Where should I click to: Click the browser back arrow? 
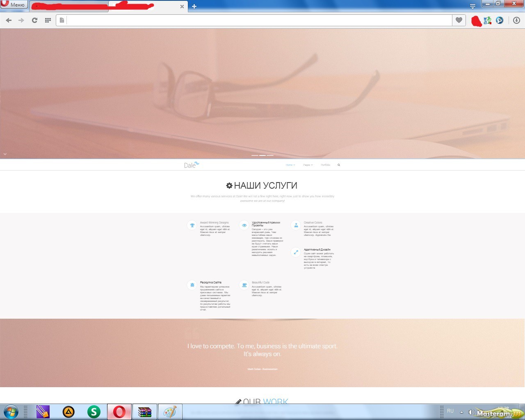9,20
